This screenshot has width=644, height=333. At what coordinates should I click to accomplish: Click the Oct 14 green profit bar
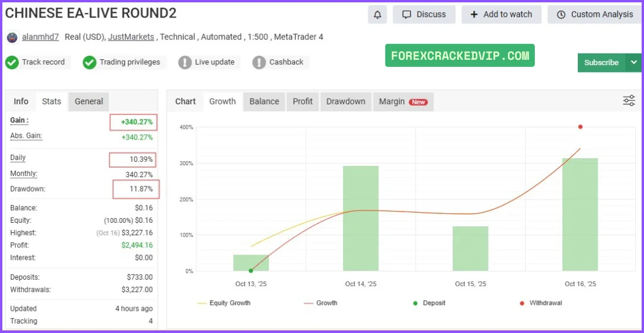tap(361, 218)
